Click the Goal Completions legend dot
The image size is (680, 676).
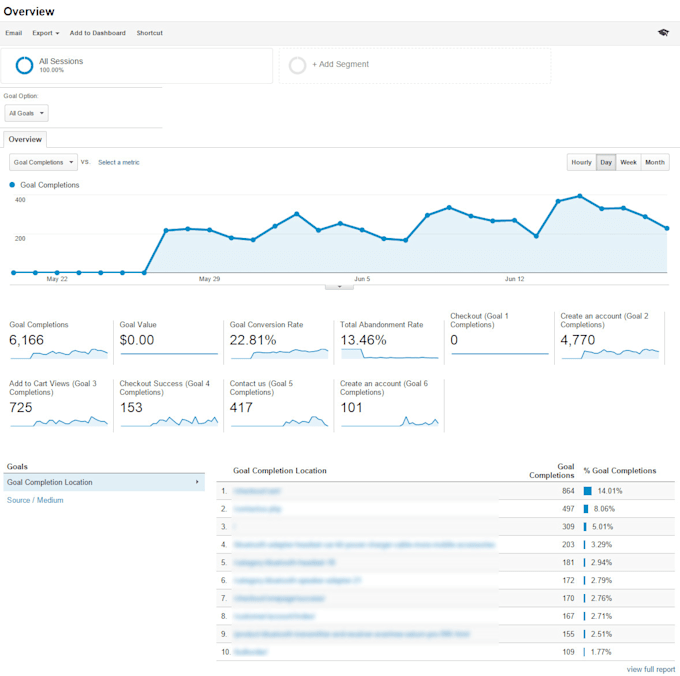(x=12, y=185)
